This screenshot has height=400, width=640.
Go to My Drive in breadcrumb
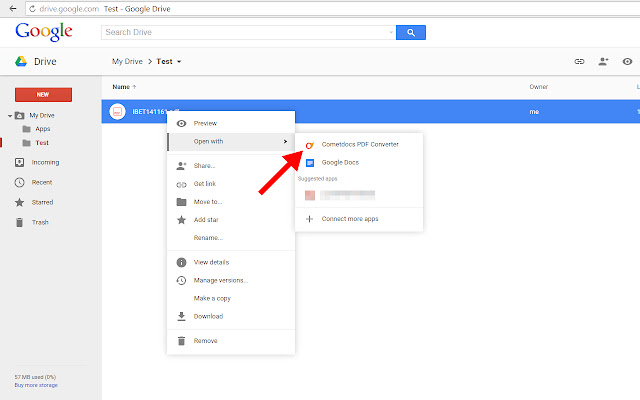(127, 61)
